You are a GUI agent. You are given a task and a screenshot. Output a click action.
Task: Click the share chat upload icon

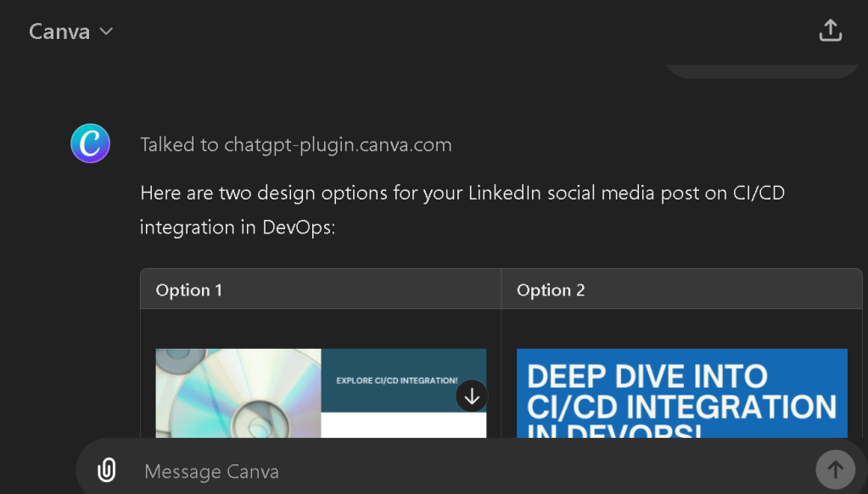point(831,31)
